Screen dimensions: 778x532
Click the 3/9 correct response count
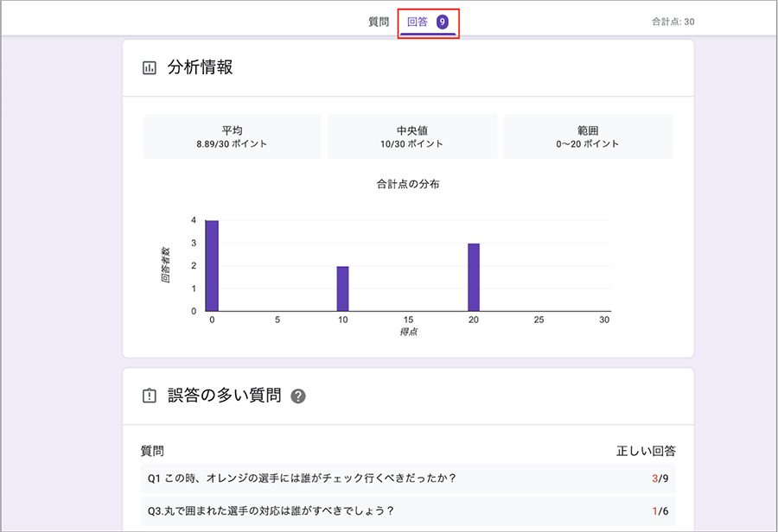[x=660, y=478]
